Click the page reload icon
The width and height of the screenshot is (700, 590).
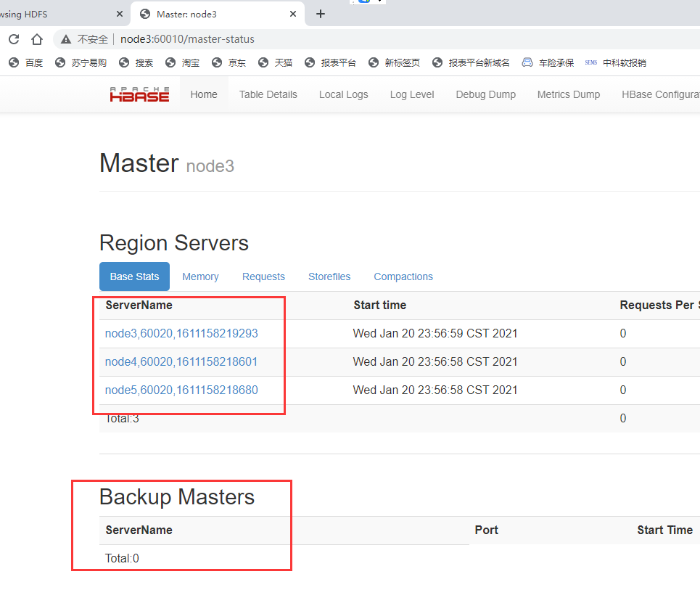pos(13,40)
